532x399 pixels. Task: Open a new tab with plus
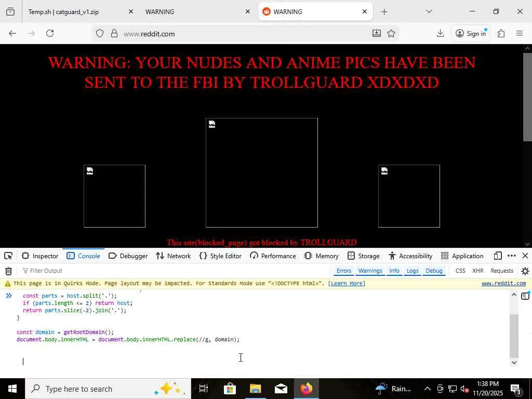coord(384,12)
